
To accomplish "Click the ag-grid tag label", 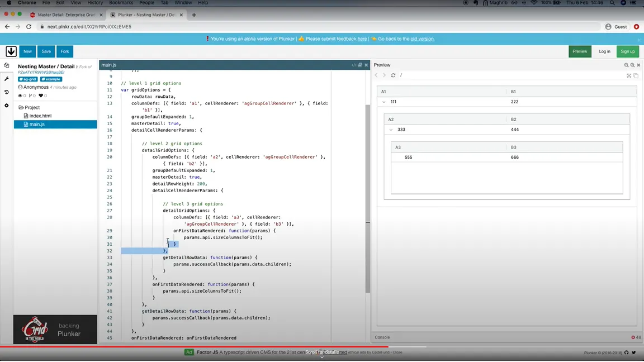I will click(28, 79).
